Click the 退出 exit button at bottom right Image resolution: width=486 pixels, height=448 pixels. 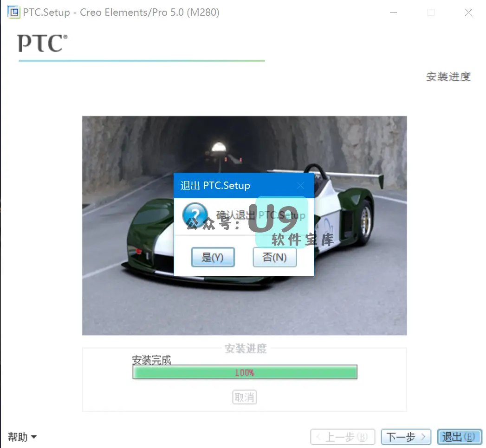click(460, 437)
